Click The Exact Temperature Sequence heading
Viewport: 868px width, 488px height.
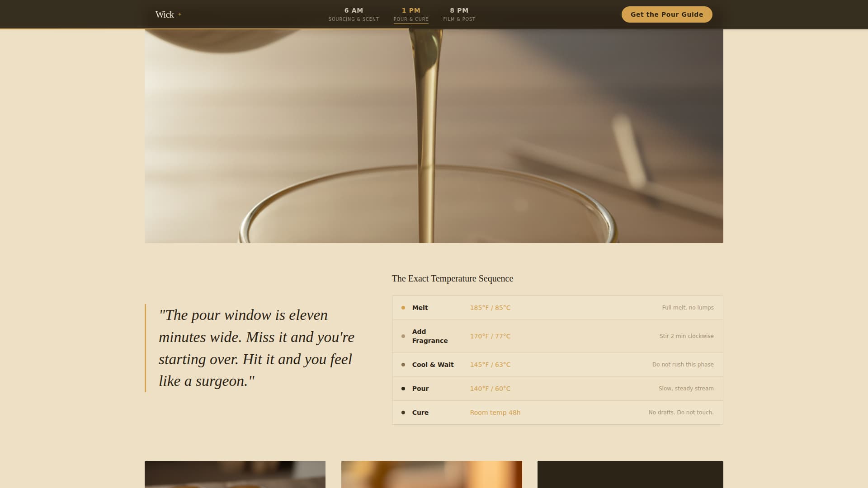pyautogui.click(x=452, y=278)
